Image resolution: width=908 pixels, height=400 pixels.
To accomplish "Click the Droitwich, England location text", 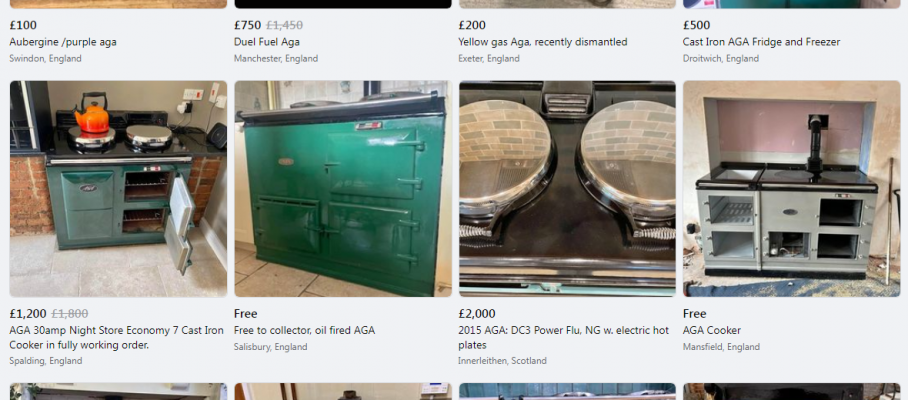I will pos(721,58).
